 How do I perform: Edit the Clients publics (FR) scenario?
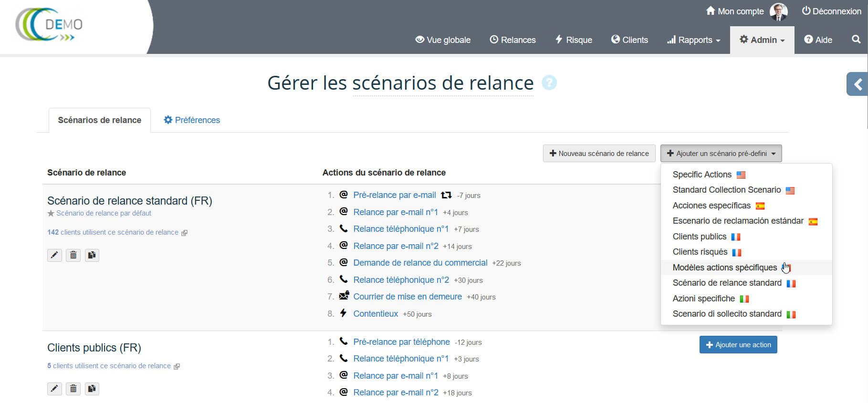54,389
